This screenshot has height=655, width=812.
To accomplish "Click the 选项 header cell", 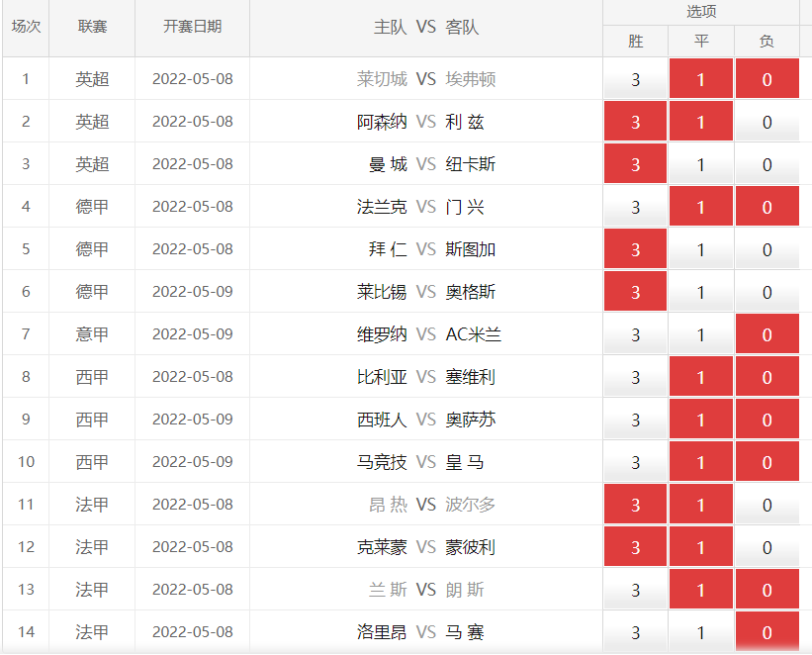I will coord(701,12).
